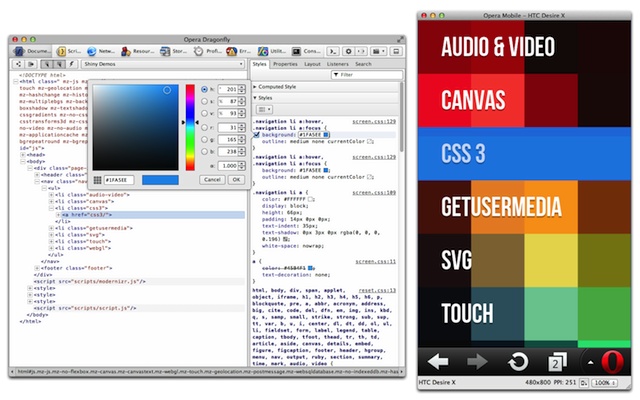The height and width of the screenshot is (400, 640).
Task: Click the remote debug arrows icon
Action: click(361, 51)
